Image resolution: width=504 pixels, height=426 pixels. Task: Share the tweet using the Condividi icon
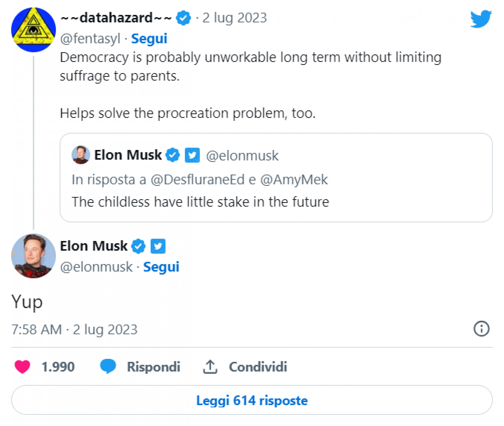pyautogui.click(x=210, y=367)
